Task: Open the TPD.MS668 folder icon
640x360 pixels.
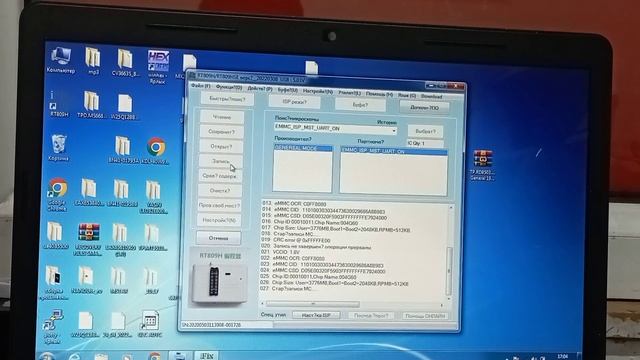Action: 91,104
